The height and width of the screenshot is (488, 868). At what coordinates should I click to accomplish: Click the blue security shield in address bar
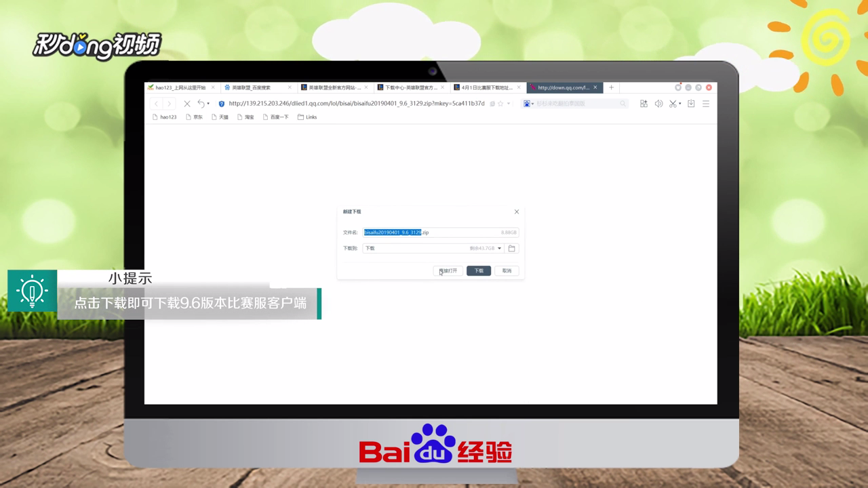tap(221, 104)
